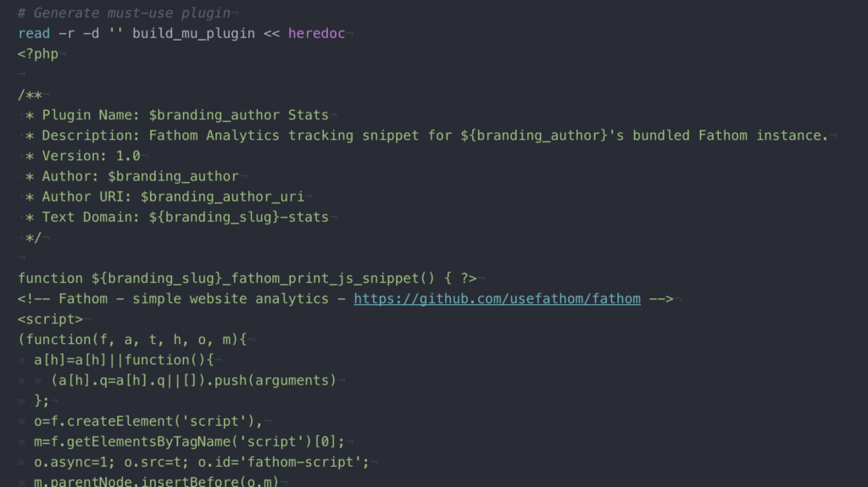This screenshot has width=868, height=487.
Task: Click the 'function' keyword before ${branding_slug}
Action: [51, 278]
